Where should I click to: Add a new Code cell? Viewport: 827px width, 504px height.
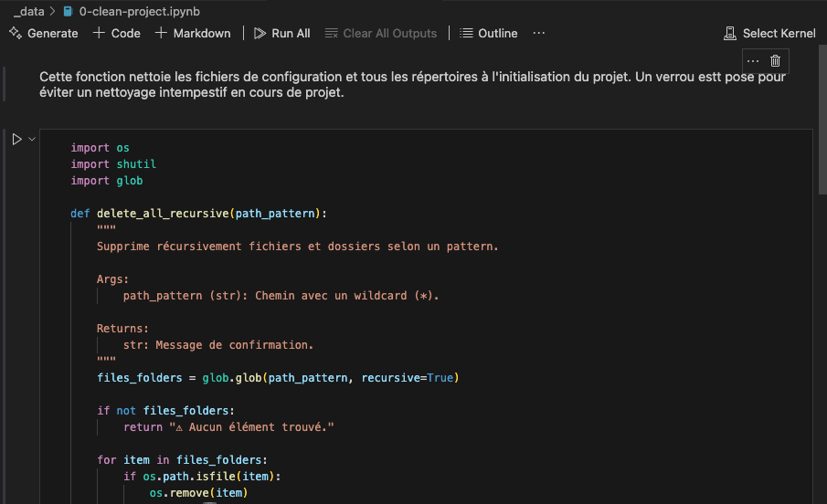pos(117,33)
